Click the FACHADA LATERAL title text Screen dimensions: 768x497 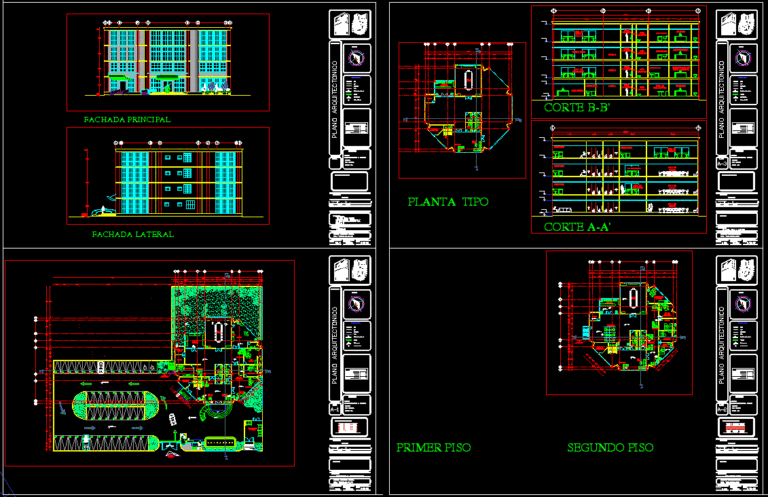133,235
